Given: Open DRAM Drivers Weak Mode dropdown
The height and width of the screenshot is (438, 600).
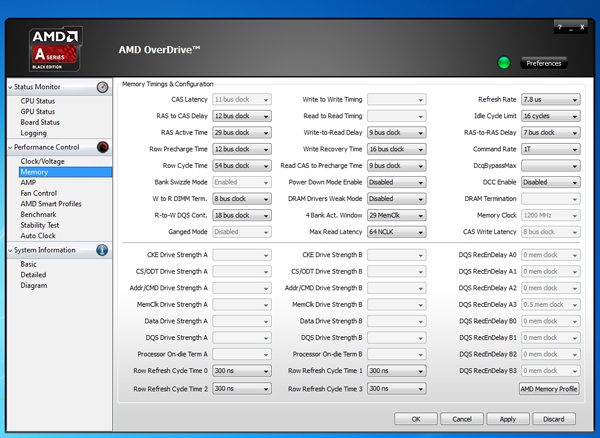Looking at the screenshot, I should pyautogui.click(x=396, y=199).
